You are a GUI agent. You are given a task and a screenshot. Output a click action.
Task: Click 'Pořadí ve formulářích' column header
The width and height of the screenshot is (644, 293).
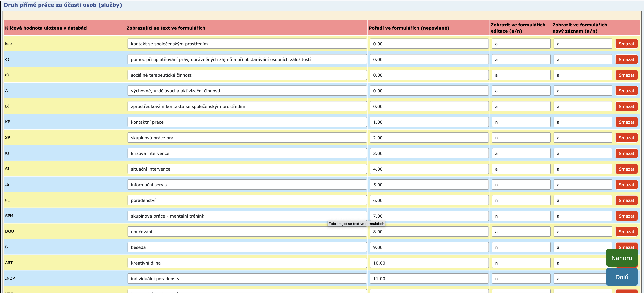point(409,28)
